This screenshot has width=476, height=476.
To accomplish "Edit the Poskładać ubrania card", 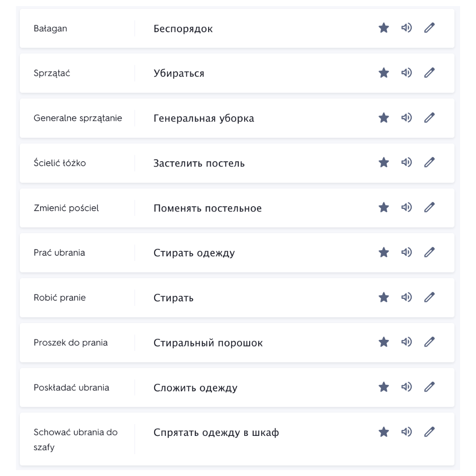I will [x=429, y=387].
